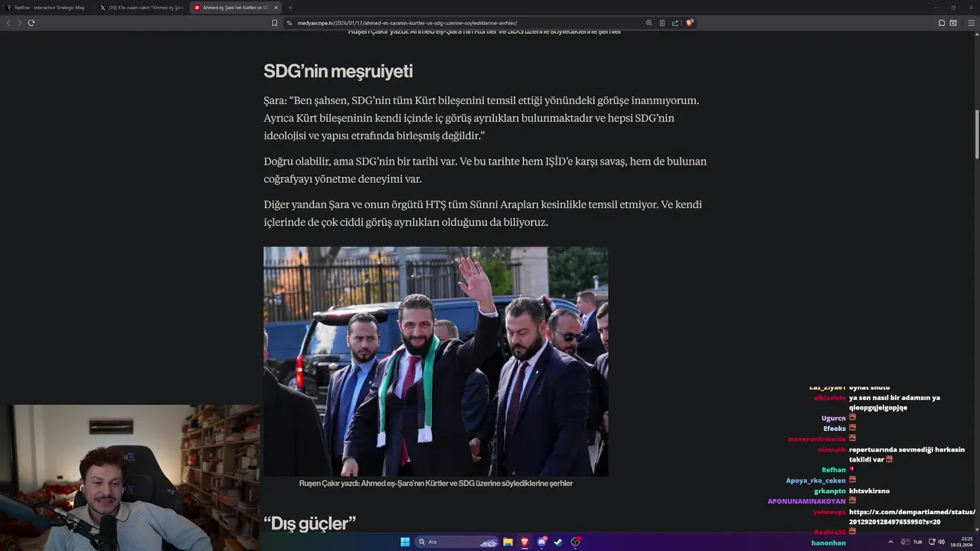
Task: Open network status tray icon
Action: (x=932, y=542)
